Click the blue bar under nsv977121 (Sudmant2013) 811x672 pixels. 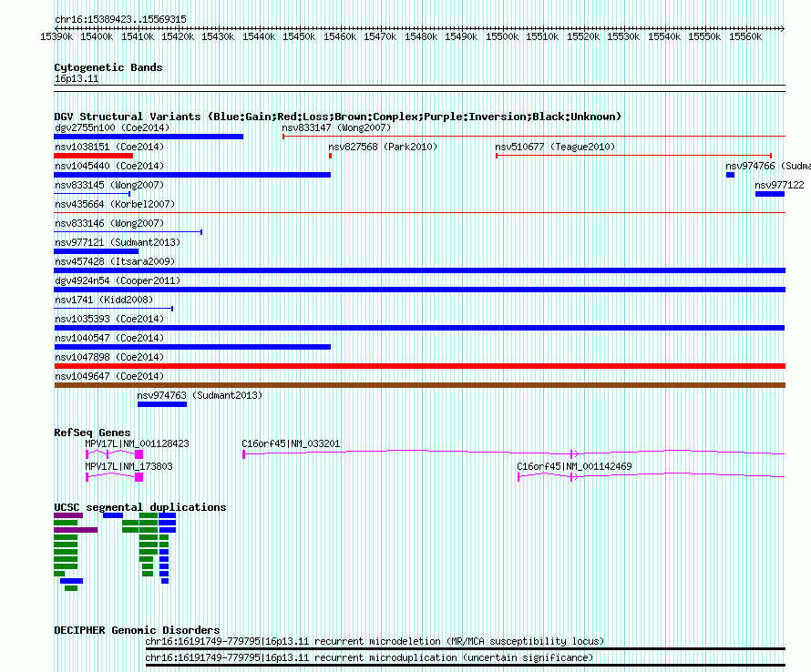click(x=97, y=251)
